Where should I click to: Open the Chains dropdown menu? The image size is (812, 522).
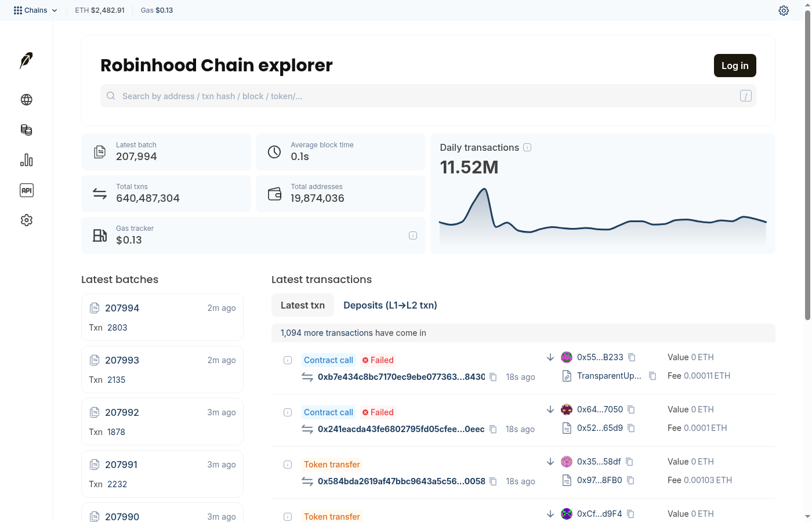coord(35,10)
